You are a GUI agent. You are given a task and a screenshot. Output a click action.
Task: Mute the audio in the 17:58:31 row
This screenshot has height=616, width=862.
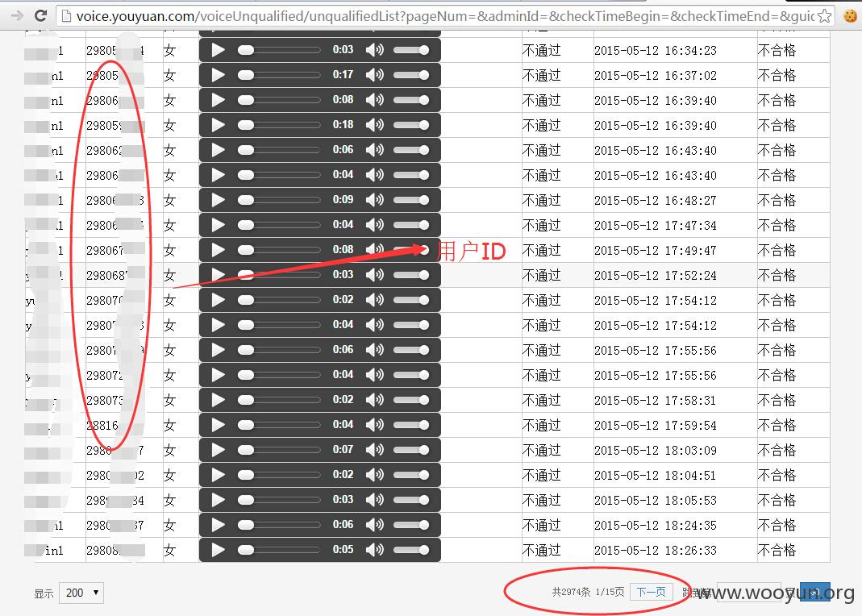pyautogui.click(x=375, y=400)
